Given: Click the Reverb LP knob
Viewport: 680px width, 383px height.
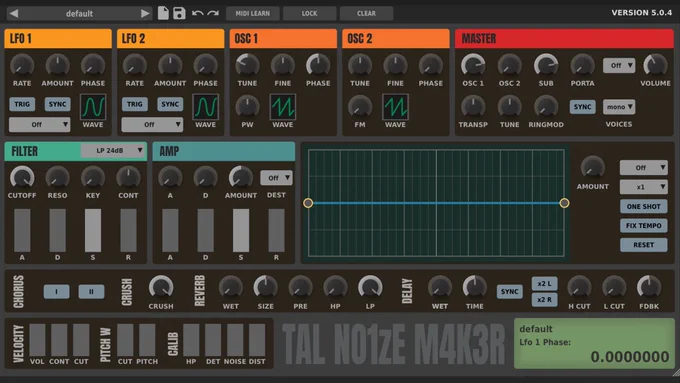Looking at the screenshot, I should tap(370, 287).
